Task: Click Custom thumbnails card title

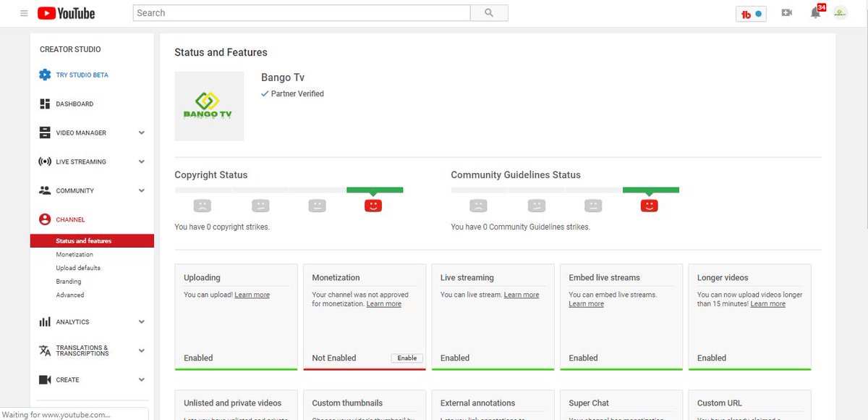Action: 347,403
